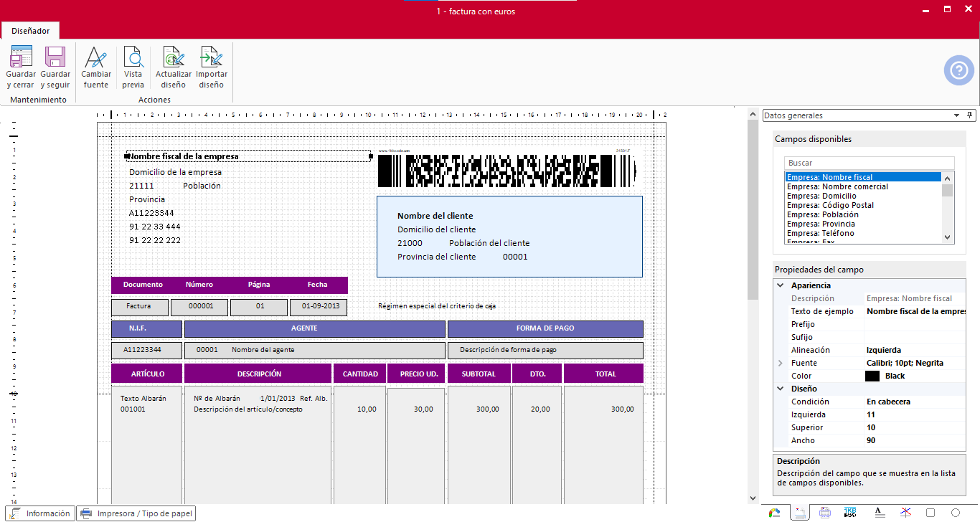Select the Domicilio de la empresa field
The height and width of the screenshot is (522, 980).
coord(175,172)
